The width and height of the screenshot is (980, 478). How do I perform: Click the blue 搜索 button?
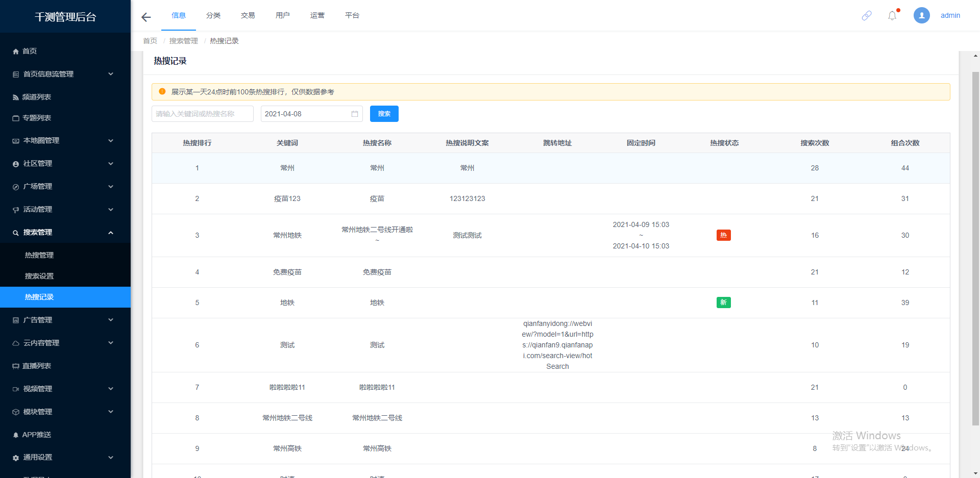tap(384, 114)
